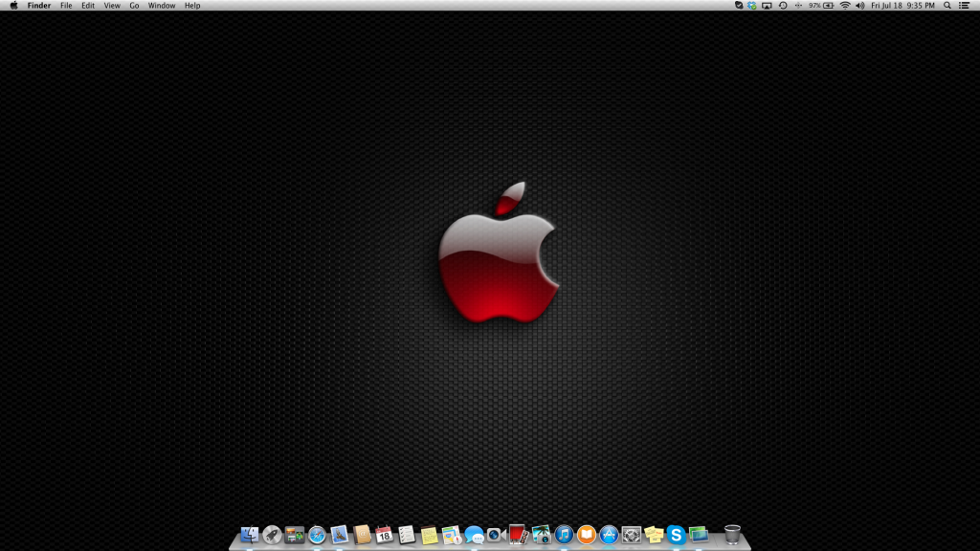The width and height of the screenshot is (980, 551).
Task: Open the yellow Notes app
Action: pyautogui.click(x=430, y=535)
